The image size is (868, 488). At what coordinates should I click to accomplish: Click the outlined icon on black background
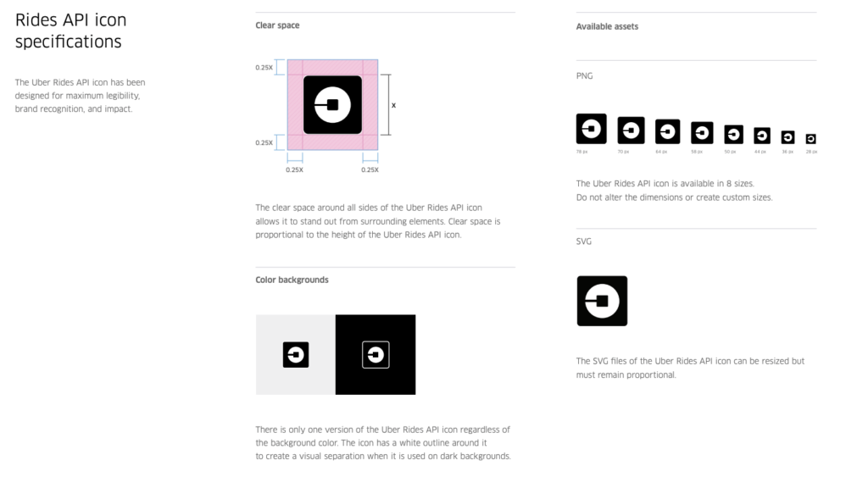tap(376, 355)
